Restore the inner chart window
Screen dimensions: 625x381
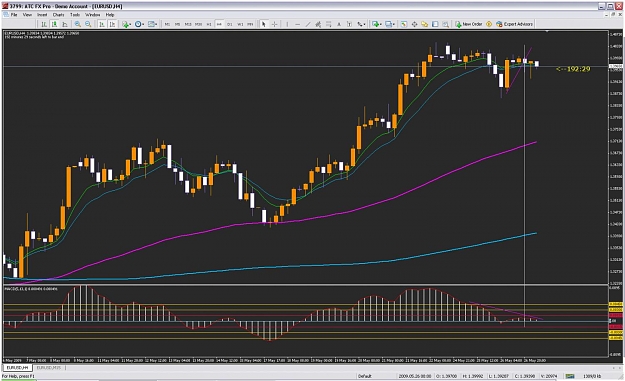coord(614,14)
